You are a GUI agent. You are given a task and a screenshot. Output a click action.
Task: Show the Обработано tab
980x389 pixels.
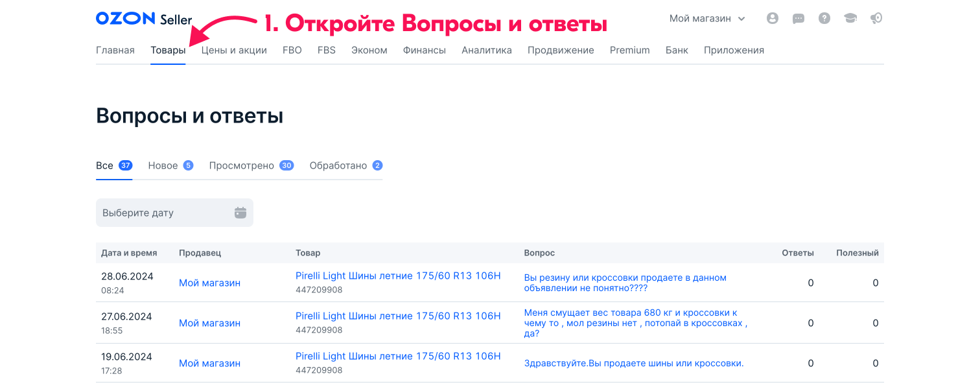tap(346, 165)
